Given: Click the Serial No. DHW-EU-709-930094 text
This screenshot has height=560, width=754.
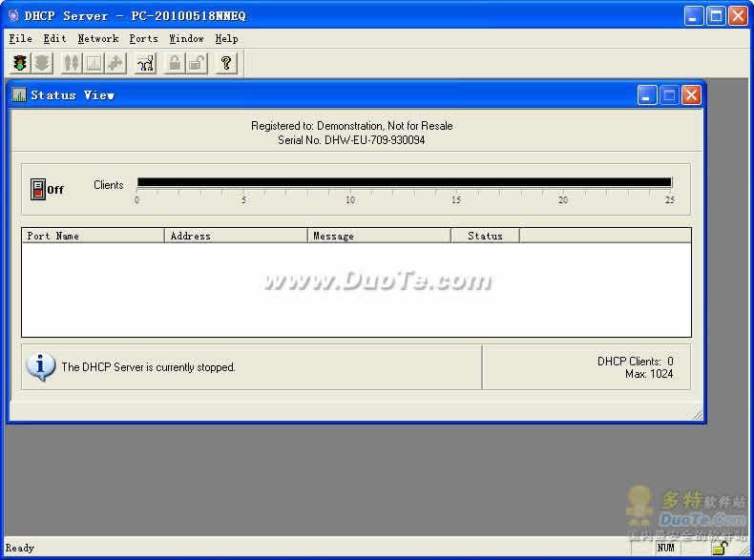Looking at the screenshot, I should [351, 140].
